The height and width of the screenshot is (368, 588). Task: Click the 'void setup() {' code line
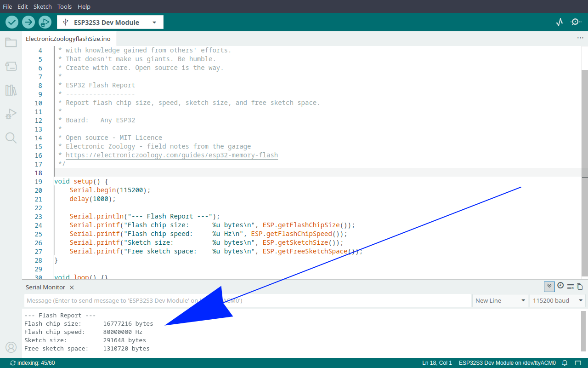tap(81, 181)
